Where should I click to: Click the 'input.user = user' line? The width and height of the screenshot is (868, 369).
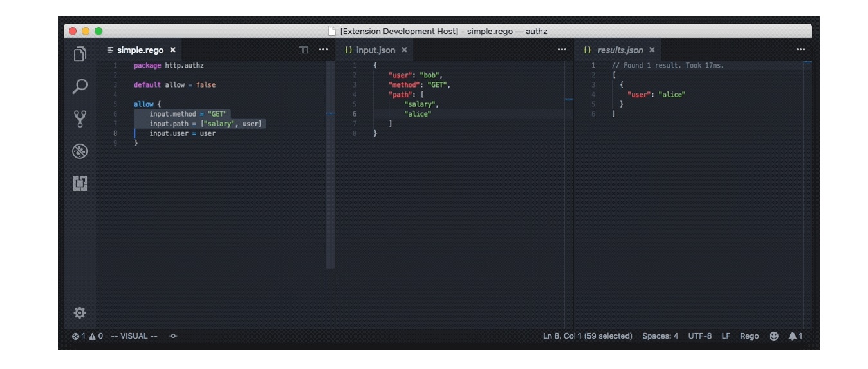pos(183,133)
